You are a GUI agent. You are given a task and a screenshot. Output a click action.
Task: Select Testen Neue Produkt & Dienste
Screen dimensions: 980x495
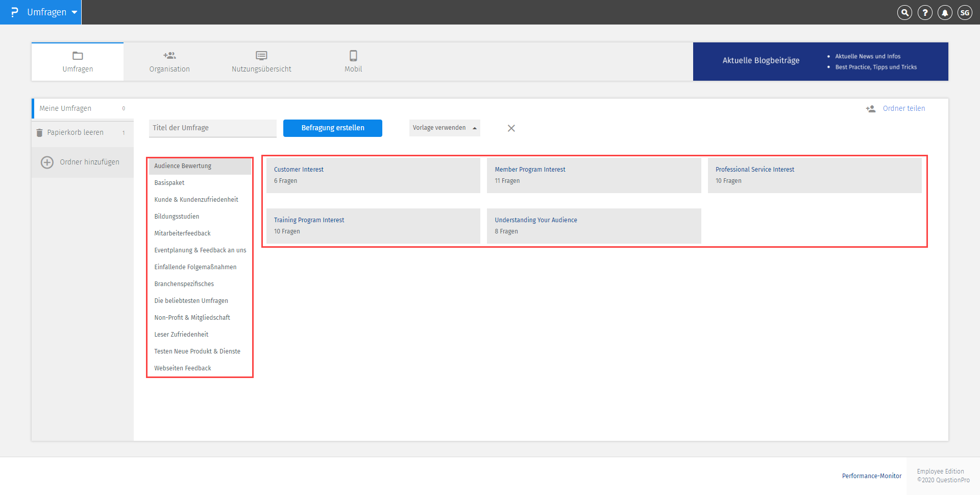(200, 351)
